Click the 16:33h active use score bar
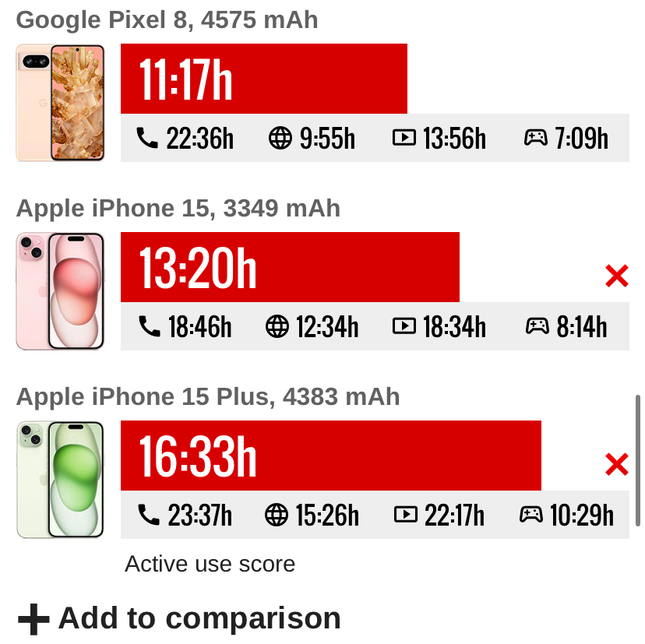The image size is (645, 644). point(331,456)
